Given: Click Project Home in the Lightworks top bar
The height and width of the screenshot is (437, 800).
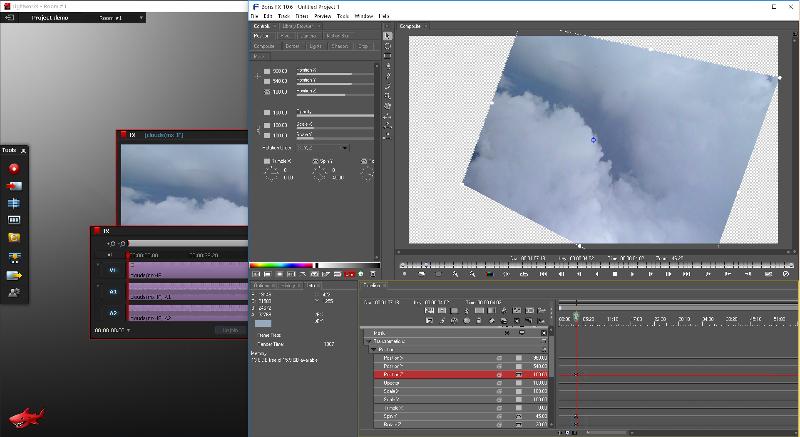Looking at the screenshot, I should pyautogui.click(x=50, y=18).
